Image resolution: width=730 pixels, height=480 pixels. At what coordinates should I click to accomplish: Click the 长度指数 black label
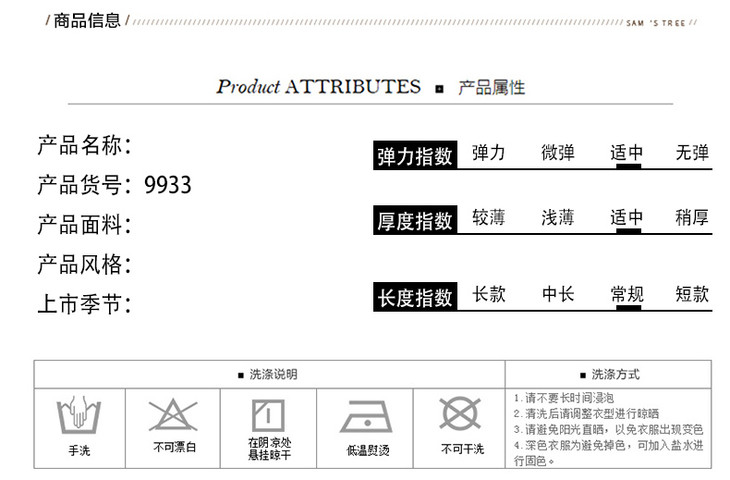tap(415, 297)
